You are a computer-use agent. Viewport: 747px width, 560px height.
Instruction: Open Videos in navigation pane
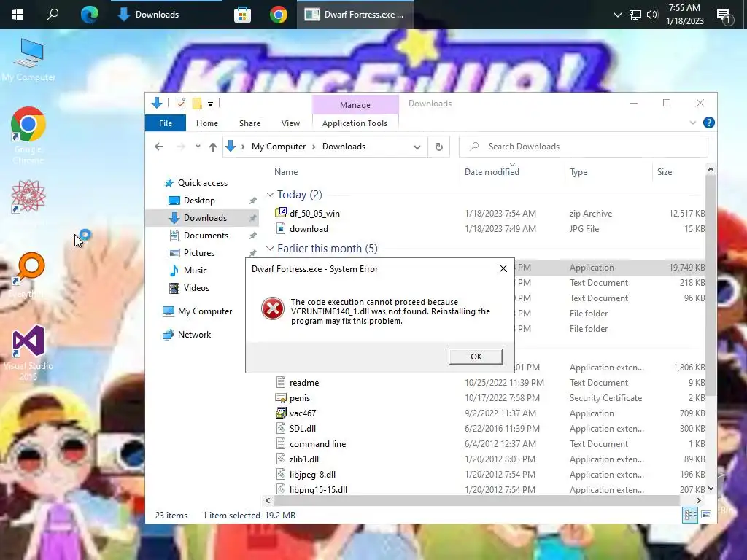[196, 287]
